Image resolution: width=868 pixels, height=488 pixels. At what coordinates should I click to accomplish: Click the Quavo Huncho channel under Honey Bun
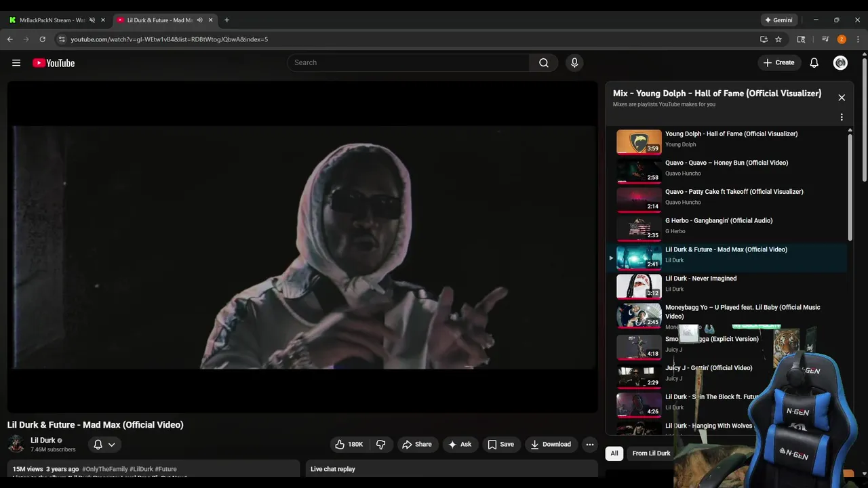(x=683, y=174)
